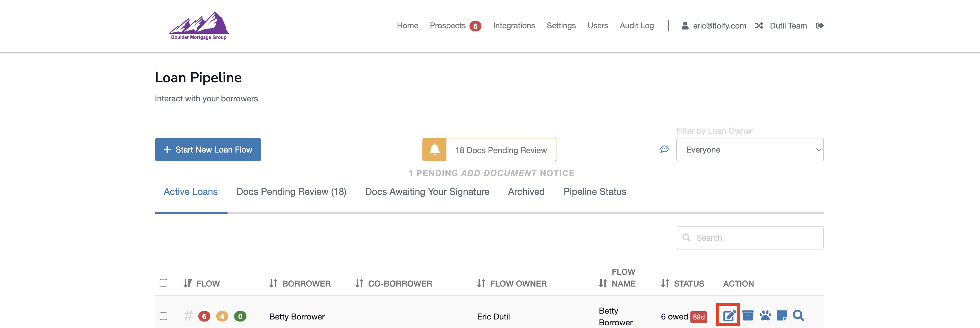Click the logout arrow icon

click(820, 26)
